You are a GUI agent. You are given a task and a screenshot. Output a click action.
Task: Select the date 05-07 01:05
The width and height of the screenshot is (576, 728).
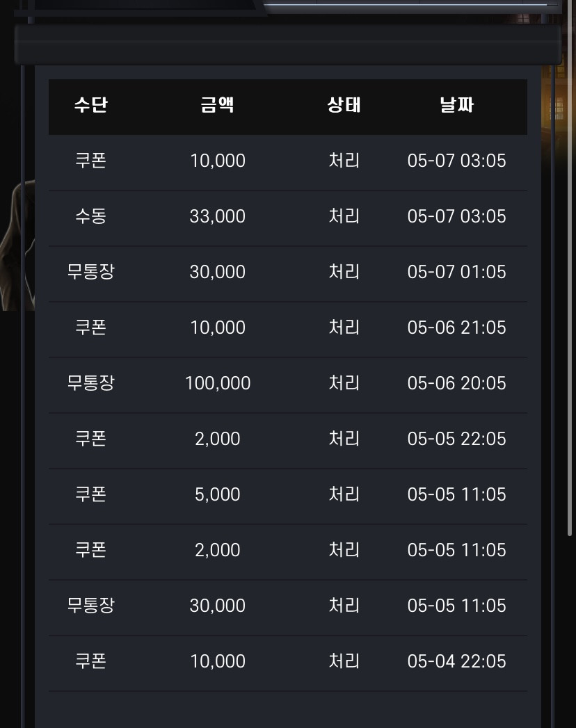456,272
